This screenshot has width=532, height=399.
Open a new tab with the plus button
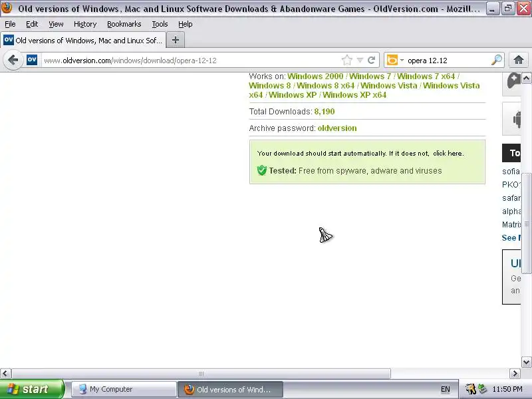176,40
